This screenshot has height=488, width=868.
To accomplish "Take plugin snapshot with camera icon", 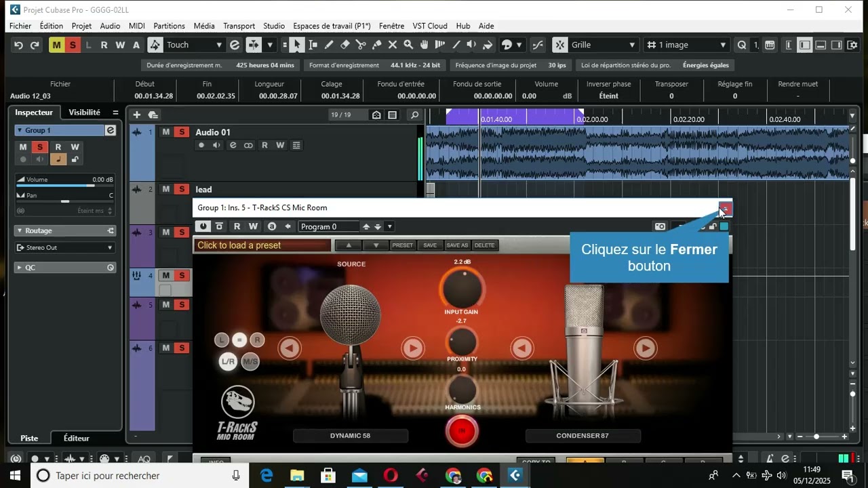I will point(660,226).
